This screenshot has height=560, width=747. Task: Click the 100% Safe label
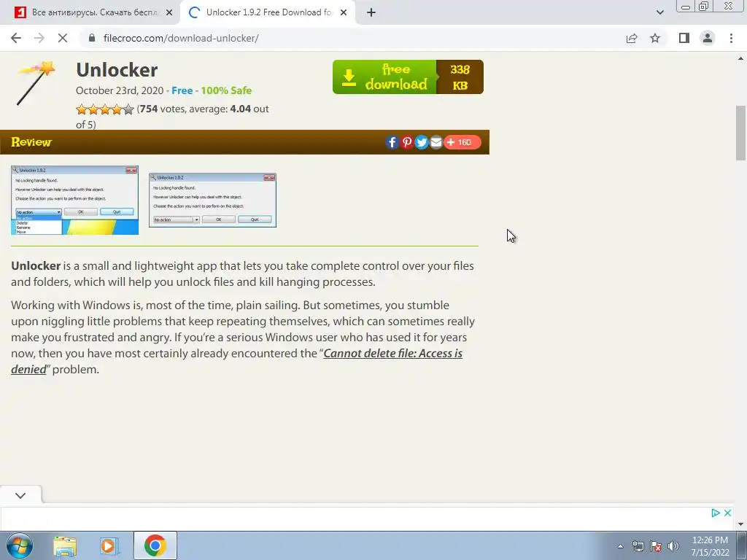point(226,90)
